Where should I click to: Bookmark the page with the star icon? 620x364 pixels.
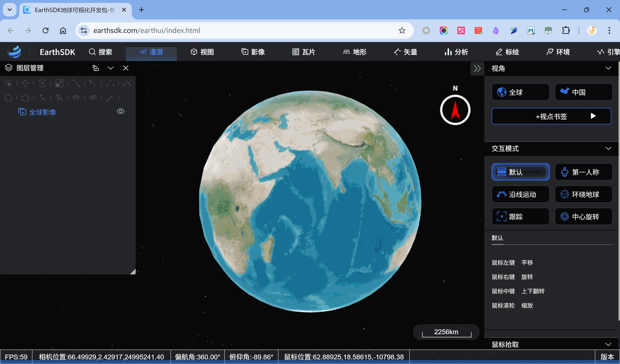click(402, 30)
